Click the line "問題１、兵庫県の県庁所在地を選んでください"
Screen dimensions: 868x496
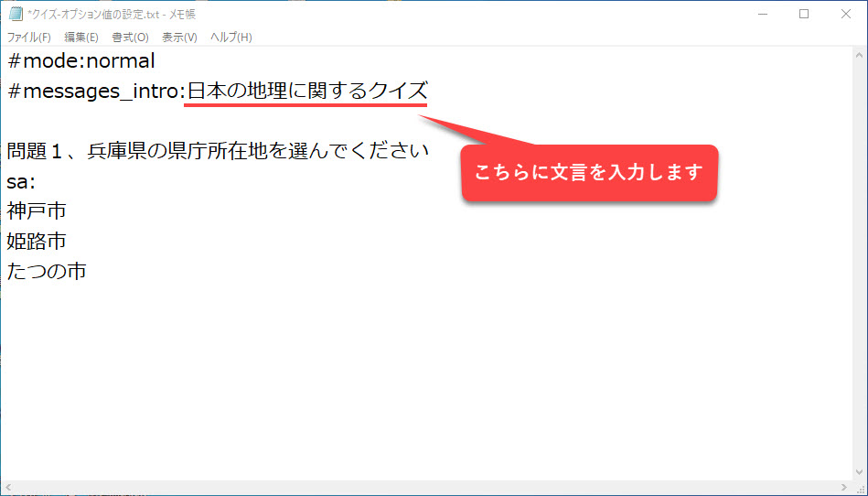click(218, 151)
